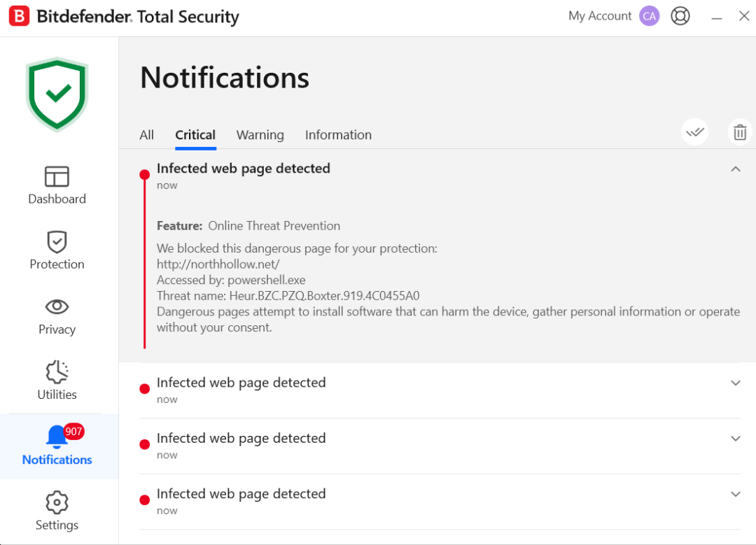The image size is (756, 545).
Task: Click the Notifications bell icon
Action: [57, 437]
